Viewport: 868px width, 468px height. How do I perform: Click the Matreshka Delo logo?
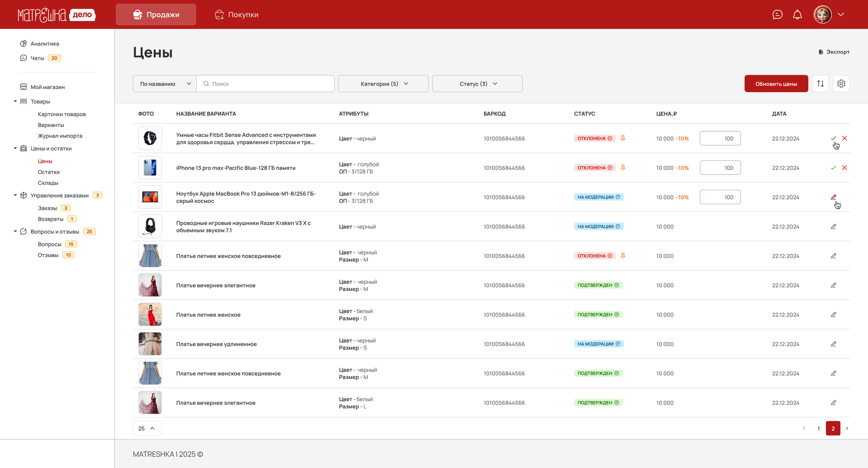[x=57, y=14]
